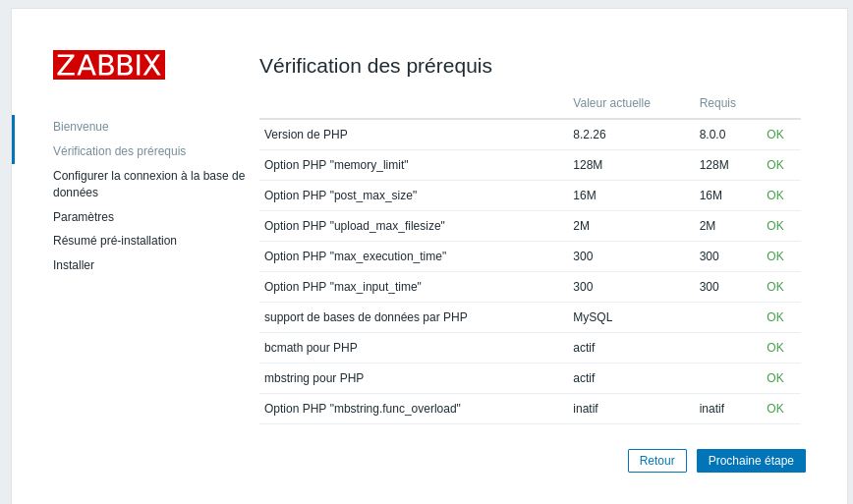Select the Paramètres sidebar step
This screenshot has height=504, width=853.
click(84, 216)
